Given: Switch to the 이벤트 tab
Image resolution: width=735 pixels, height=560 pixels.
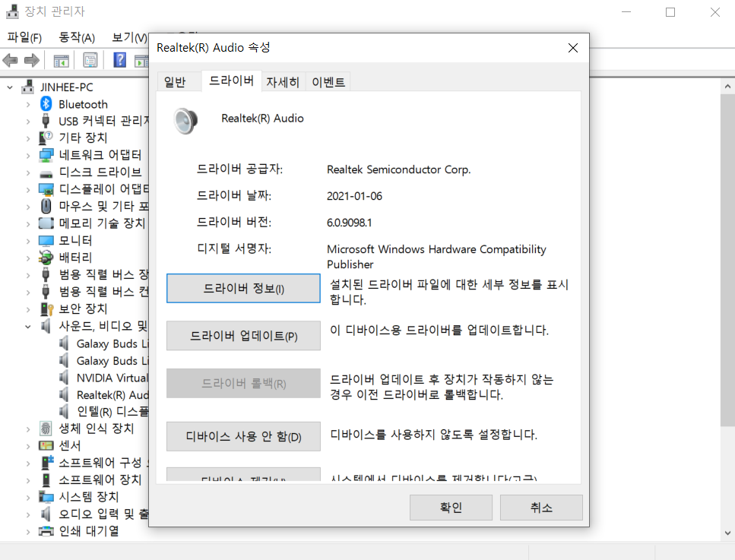Looking at the screenshot, I should [328, 82].
